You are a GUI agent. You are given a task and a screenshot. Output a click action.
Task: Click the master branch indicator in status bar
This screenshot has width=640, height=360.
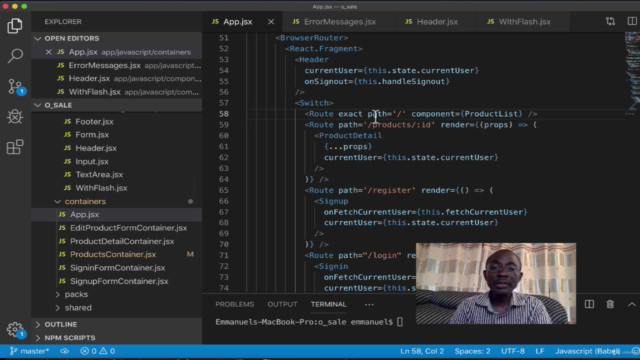click(29, 351)
